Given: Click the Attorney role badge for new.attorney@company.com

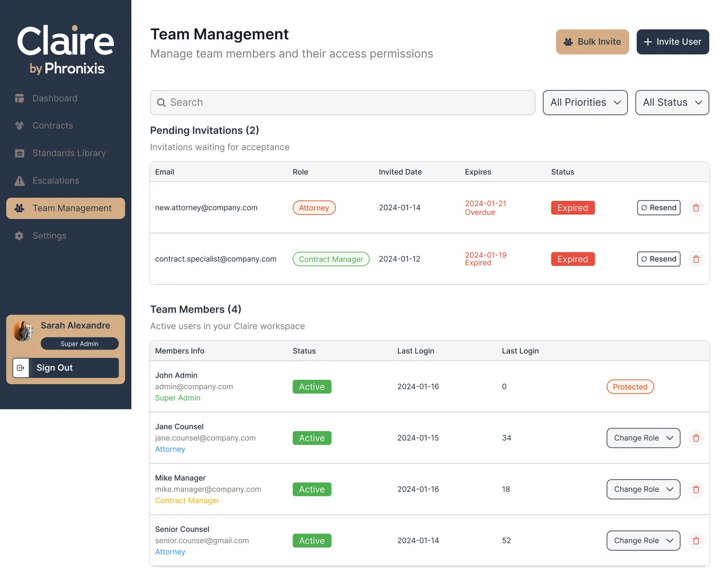Looking at the screenshot, I should 314,208.
